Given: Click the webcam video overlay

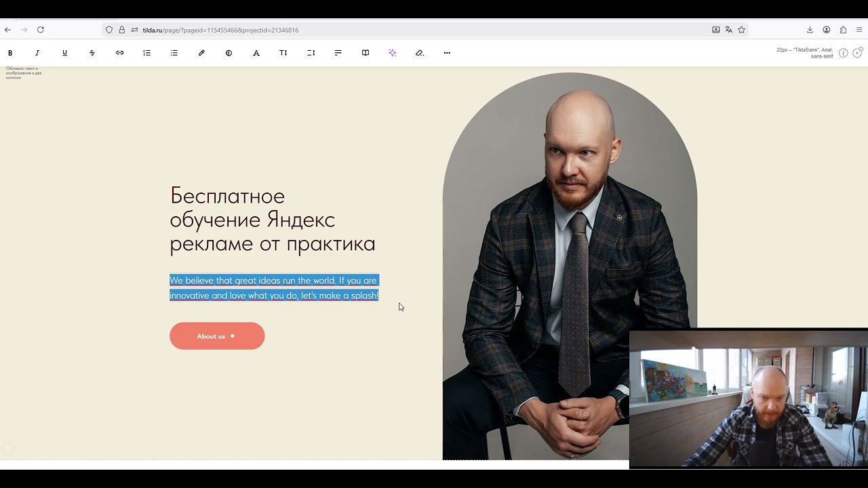Looking at the screenshot, I should pyautogui.click(x=749, y=399).
